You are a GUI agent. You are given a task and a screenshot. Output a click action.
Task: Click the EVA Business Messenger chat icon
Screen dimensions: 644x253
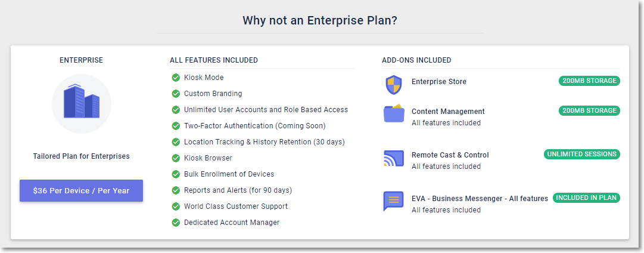click(x=393, y=201)
